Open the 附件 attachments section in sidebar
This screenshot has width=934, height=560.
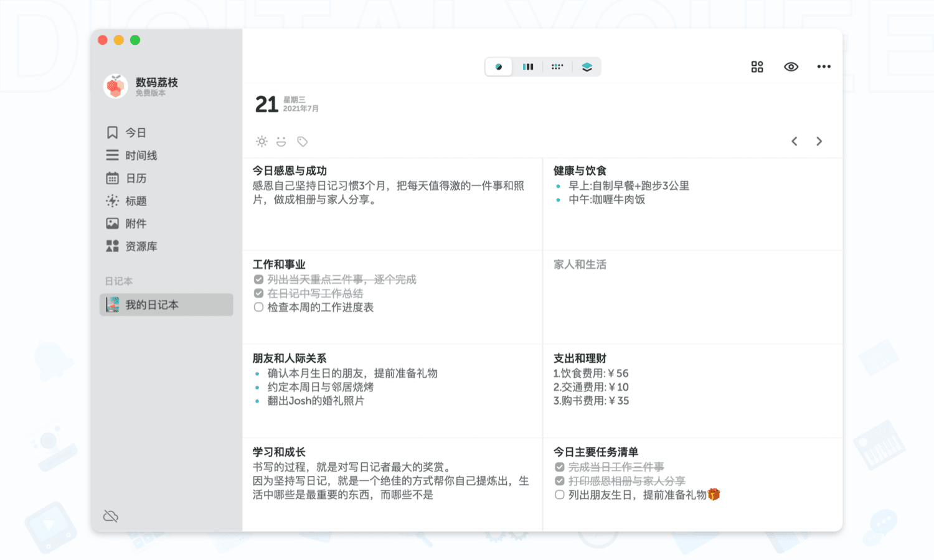(x=136, y=223)
